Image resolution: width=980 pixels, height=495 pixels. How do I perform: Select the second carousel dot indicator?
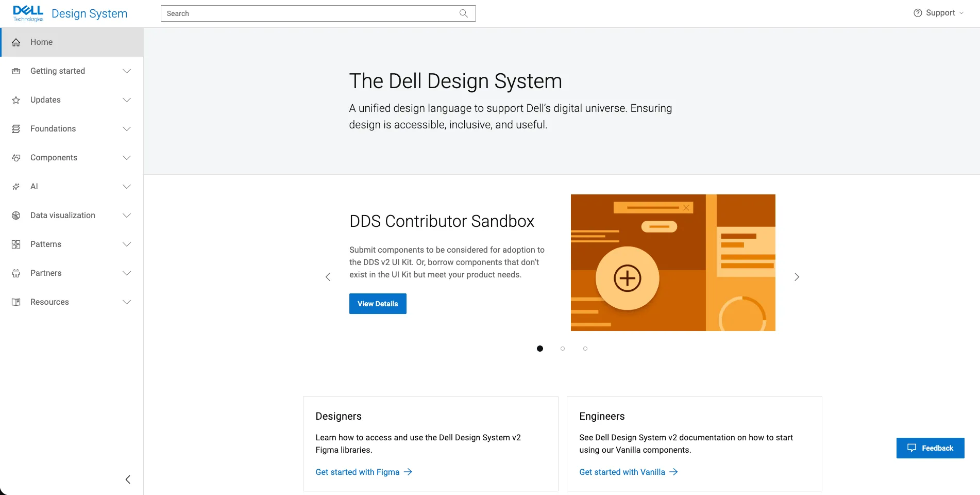pos(563,349)
